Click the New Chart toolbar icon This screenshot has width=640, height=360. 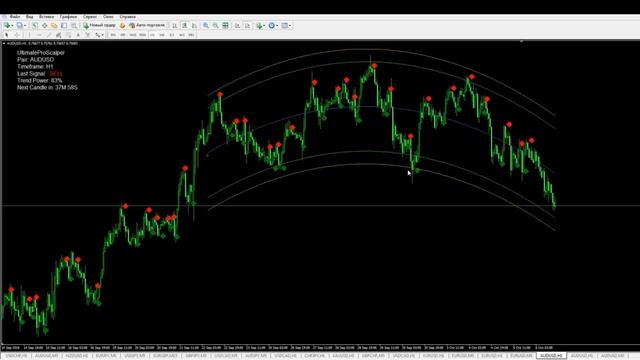[x=7, y=25]
